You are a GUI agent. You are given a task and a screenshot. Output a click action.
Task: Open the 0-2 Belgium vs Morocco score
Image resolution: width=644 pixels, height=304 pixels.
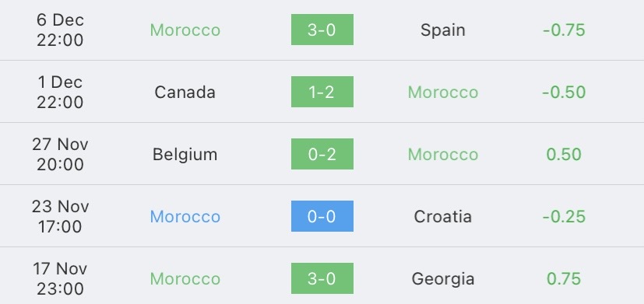322,154
